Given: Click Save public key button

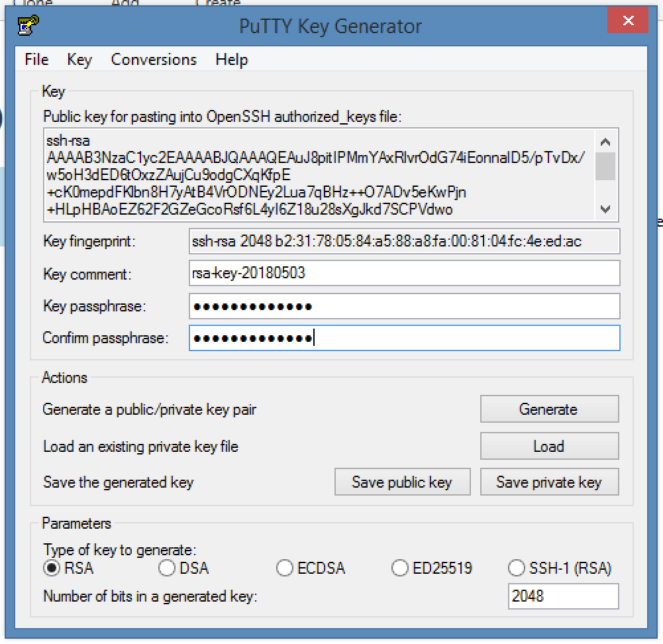Looking at the screenshot, I should click(x=402, y=482).
